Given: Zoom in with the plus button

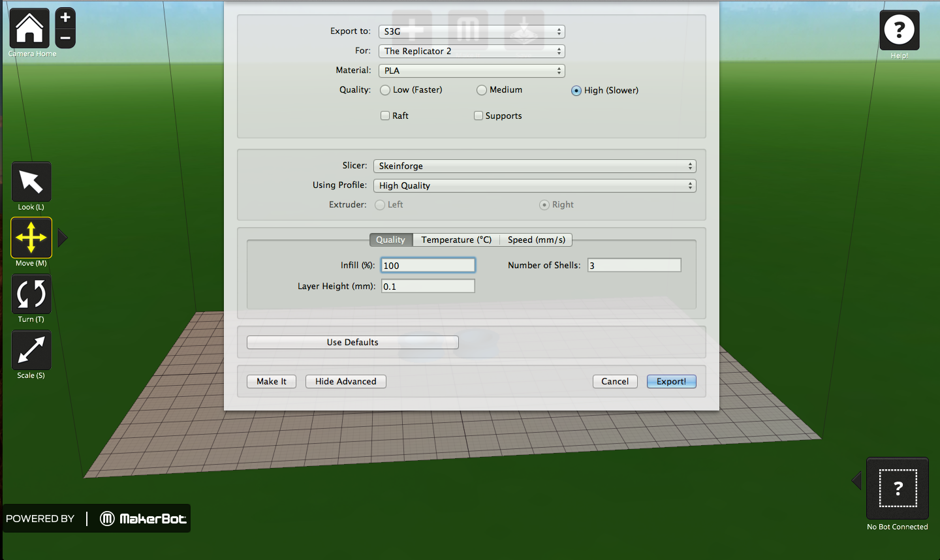Looking at the screenshot, I should pos(65,18).
